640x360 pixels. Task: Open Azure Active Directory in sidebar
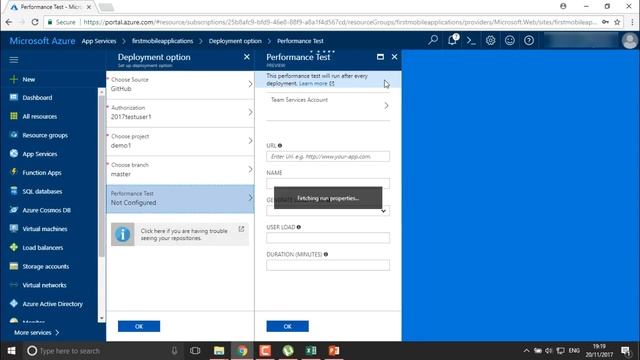52,304
